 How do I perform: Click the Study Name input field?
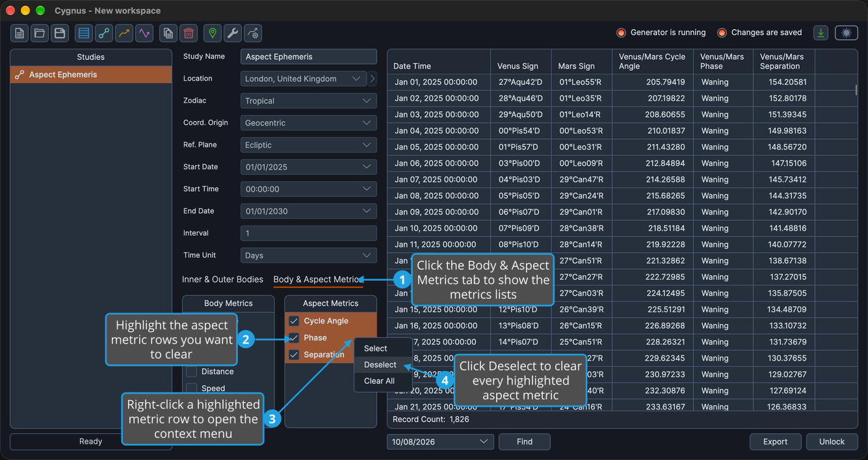pyautogui.click(x=309, y=57)
